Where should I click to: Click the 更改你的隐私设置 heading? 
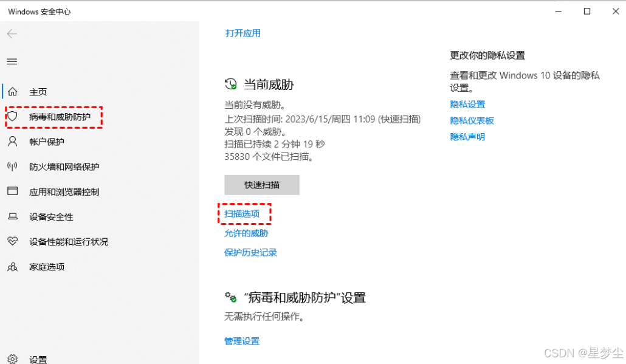click(487, 55)
